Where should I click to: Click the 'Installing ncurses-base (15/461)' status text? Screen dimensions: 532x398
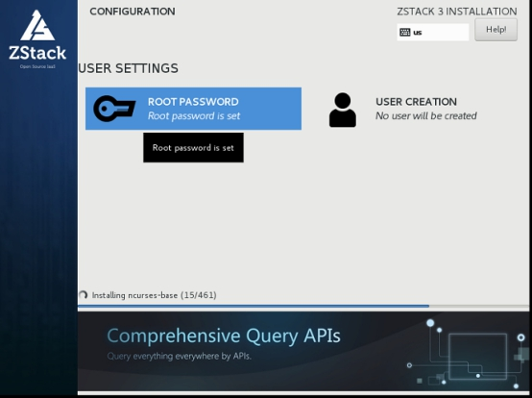click(154, 295)
